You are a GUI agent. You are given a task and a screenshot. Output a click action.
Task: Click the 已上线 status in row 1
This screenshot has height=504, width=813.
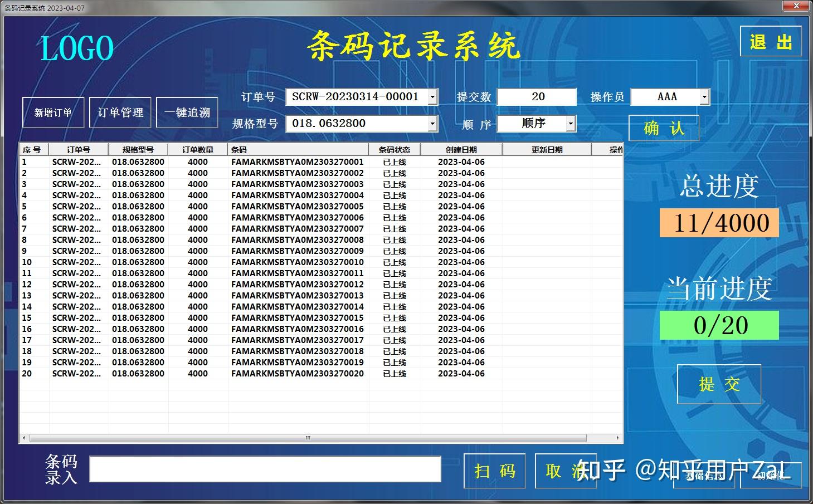coord(395,162)
